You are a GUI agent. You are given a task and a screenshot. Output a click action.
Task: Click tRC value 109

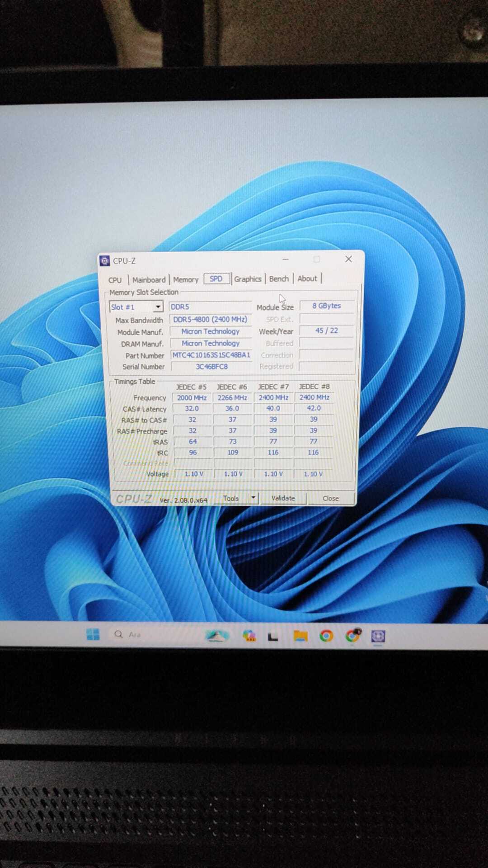pos(233,452)
